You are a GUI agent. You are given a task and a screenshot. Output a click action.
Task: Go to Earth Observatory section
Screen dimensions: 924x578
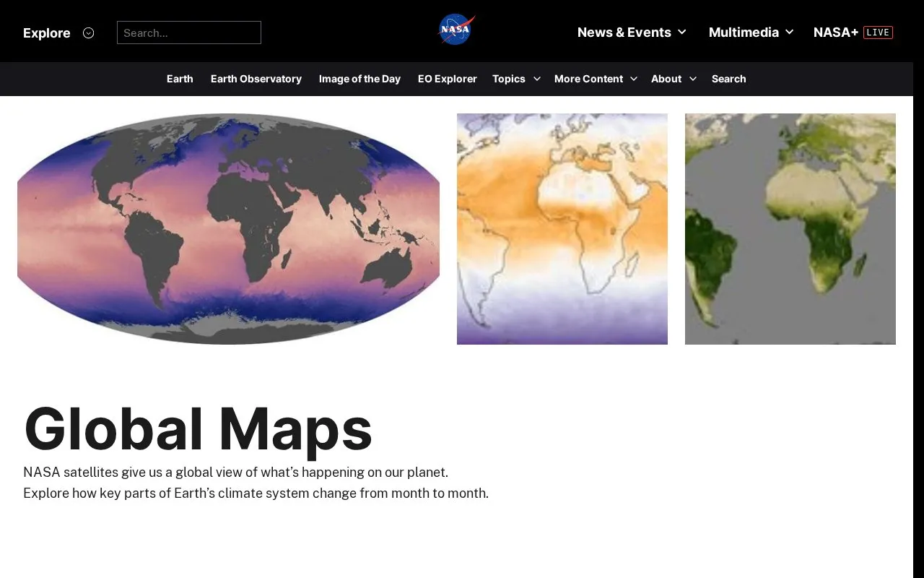pos(256,79)
